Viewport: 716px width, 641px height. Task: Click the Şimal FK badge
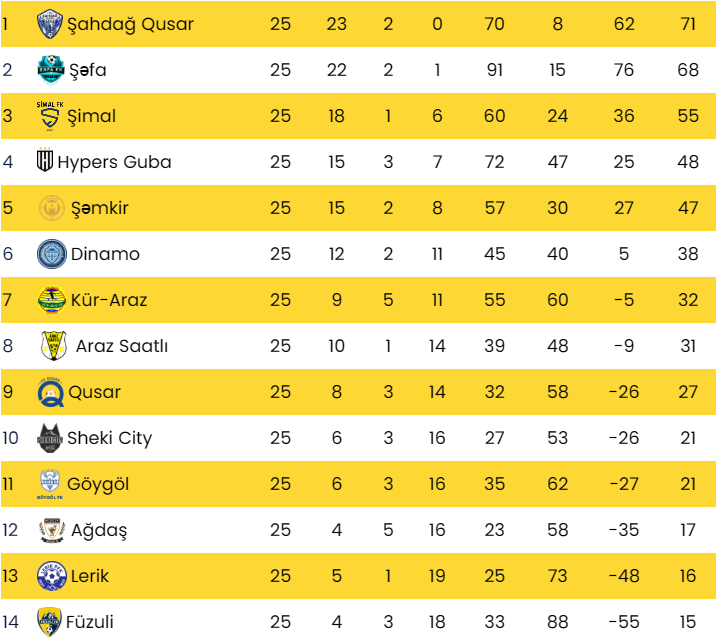pos(50,116)
